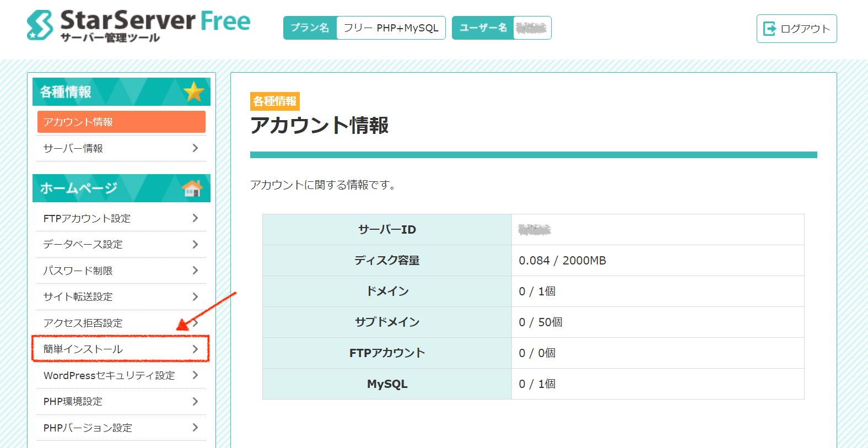Screen dimensions: 868x448
Task: Click the ホームページ section header
Action: pos(121,188)
